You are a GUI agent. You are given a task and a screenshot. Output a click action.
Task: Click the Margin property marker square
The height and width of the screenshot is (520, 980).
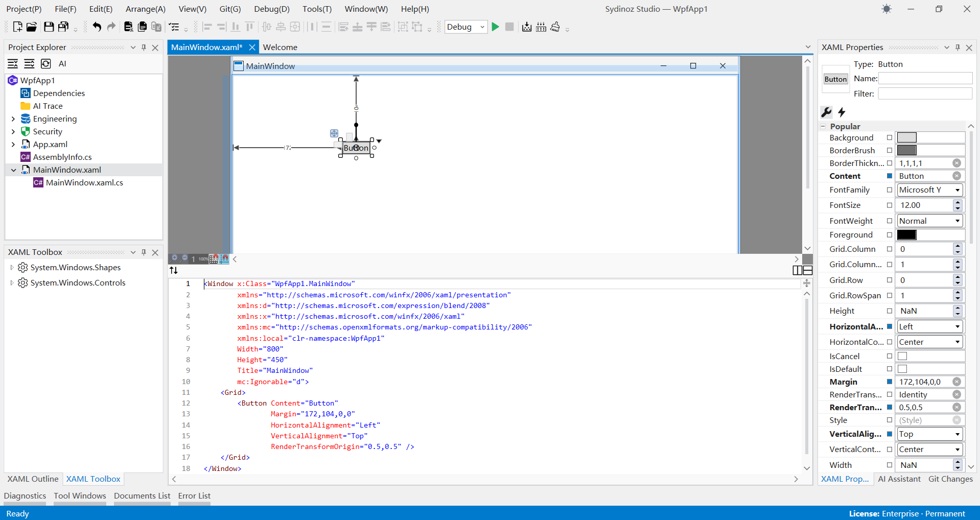coord(890,382)
